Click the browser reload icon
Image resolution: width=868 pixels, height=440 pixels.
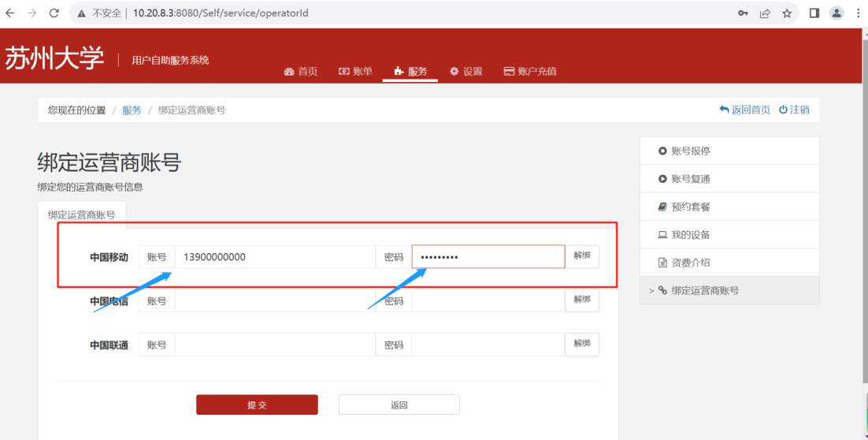click(x=54, y=13)
